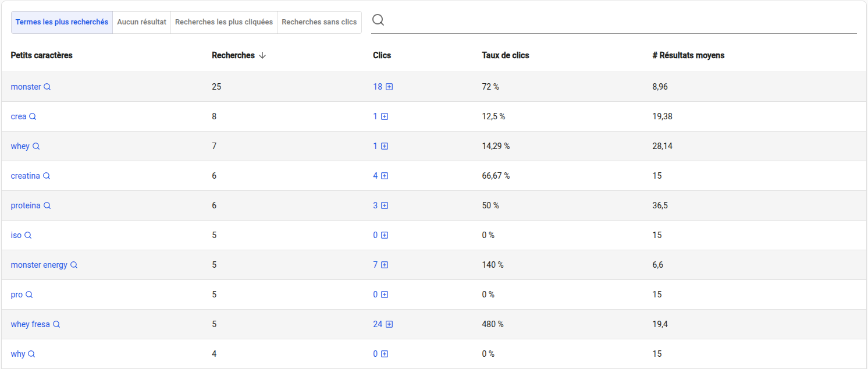Click the search icon by the filter field

coord(378,20)
